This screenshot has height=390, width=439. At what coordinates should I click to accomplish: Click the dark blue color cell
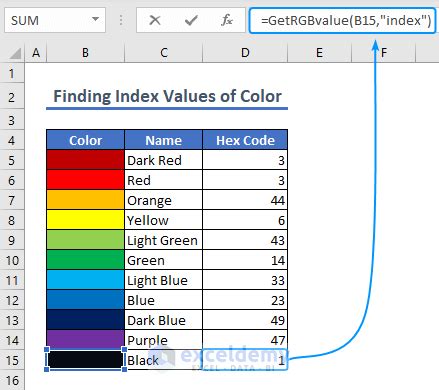85,320
